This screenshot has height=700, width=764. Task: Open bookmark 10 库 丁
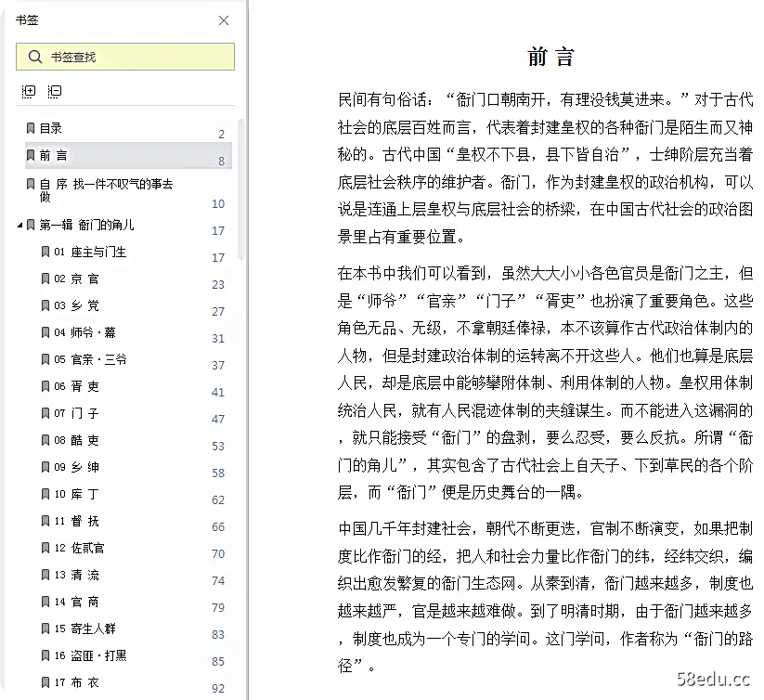(x=76, y=494)
